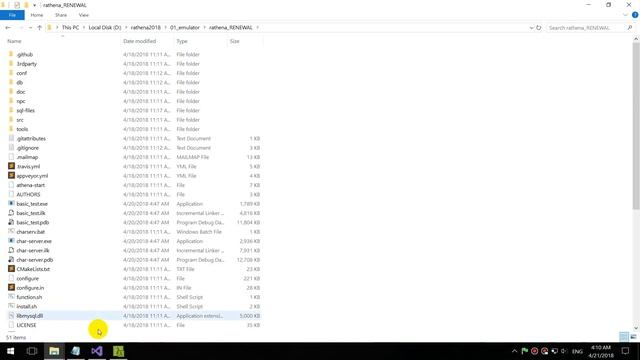Image resolution: width=640 pixels, height=360 pixels.
Task: Navigate to This PC in breadcrumb
Action: click(x=70, y=28)
